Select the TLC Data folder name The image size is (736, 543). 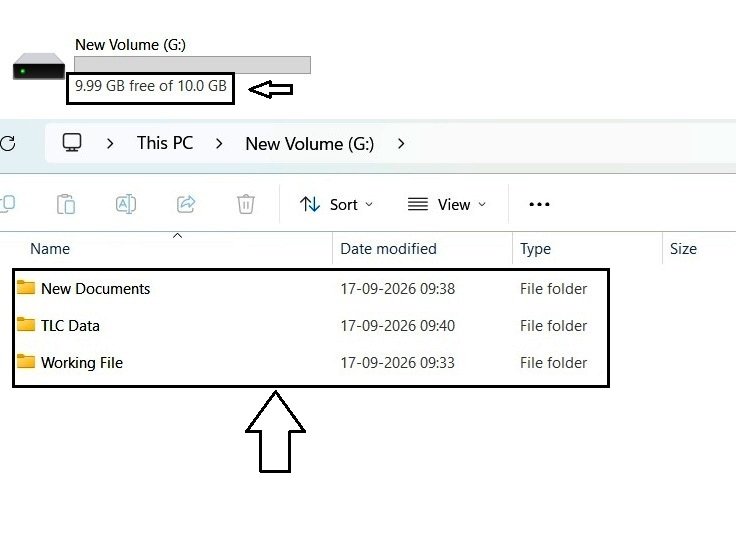point(70,326)
